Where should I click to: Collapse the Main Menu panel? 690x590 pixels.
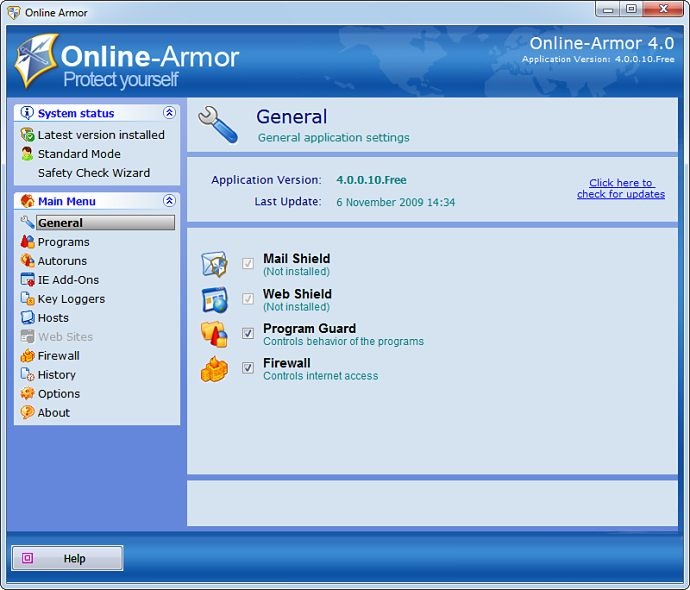tap(169, 201)
